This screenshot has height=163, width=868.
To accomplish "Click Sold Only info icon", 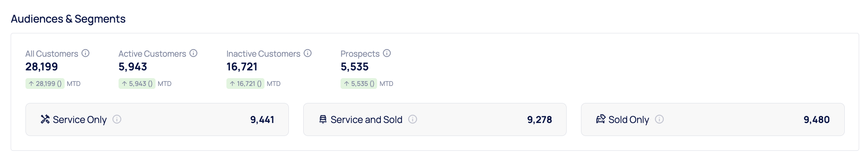I will tap(659, 119).
